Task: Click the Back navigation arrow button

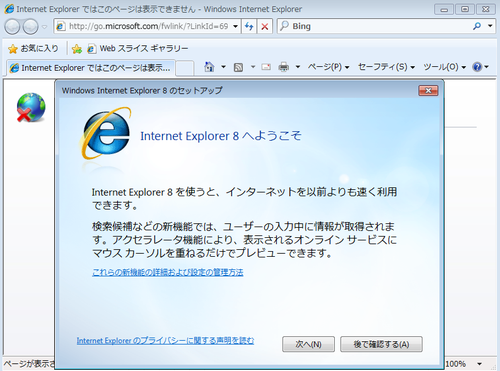Action: coord(12,27)
